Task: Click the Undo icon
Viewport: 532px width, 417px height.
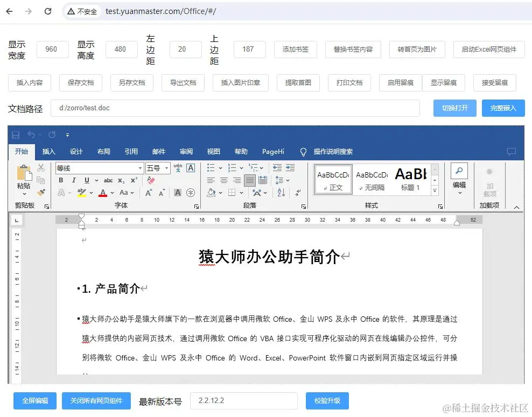Action: (31, 135)
